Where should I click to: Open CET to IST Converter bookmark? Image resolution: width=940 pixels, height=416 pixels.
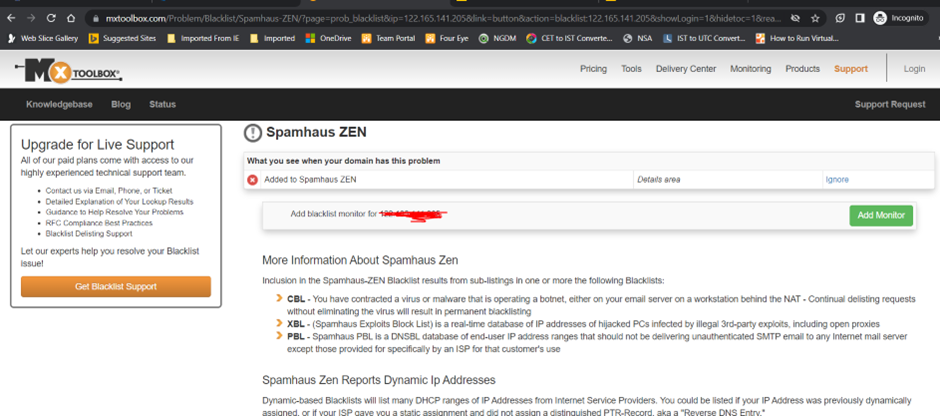tap(570, 38)
